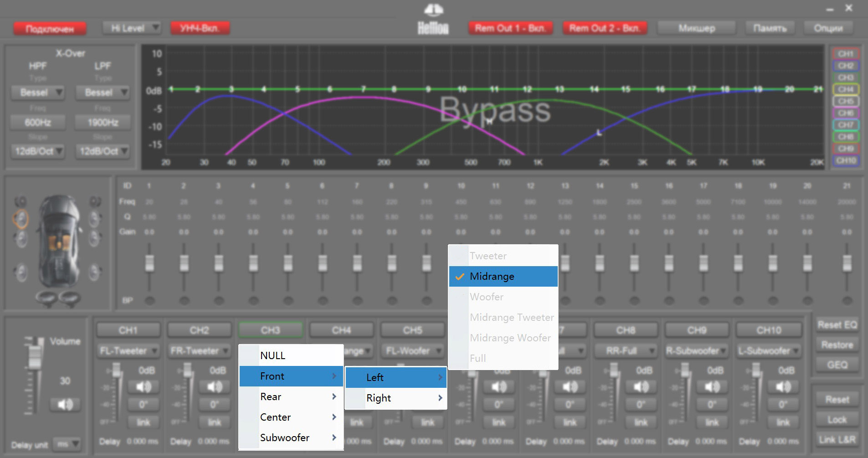Select Full in speaker type menu
Image resolution: width=868 pixels, height=458 pixels.
(x=503, y=358)
